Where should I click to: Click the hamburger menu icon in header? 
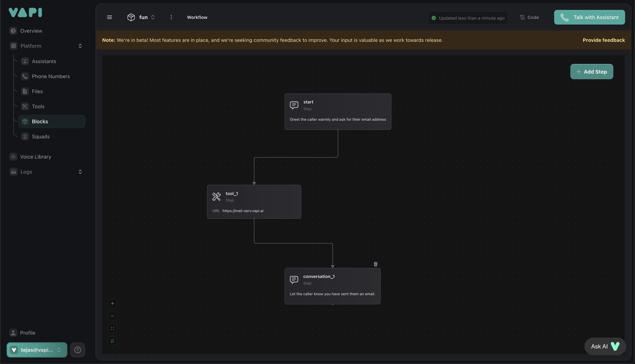pyautogui.click(x=109, y=17)
